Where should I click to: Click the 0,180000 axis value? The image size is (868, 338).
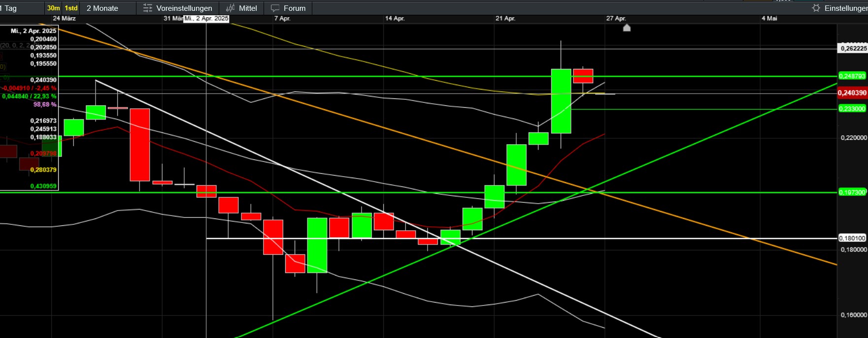click(x=854, y=249)
